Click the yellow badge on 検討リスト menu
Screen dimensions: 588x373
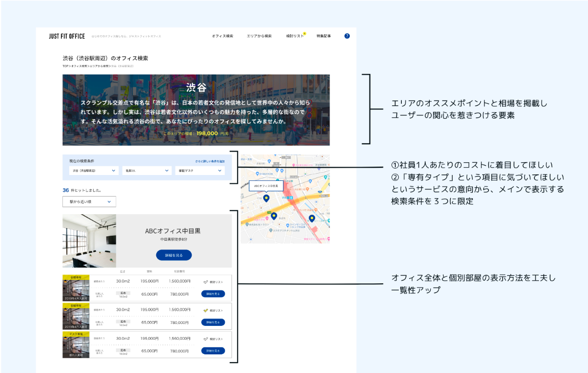[304, 33]
